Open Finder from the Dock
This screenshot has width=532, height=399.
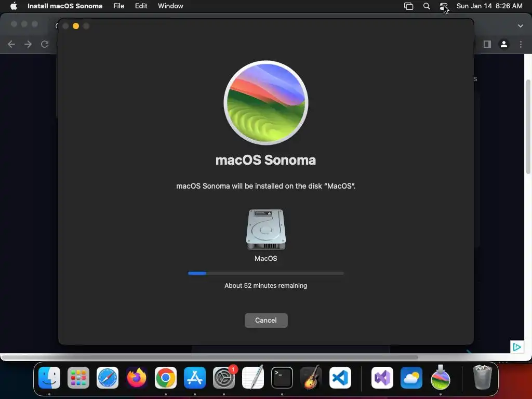coord(49,378)
